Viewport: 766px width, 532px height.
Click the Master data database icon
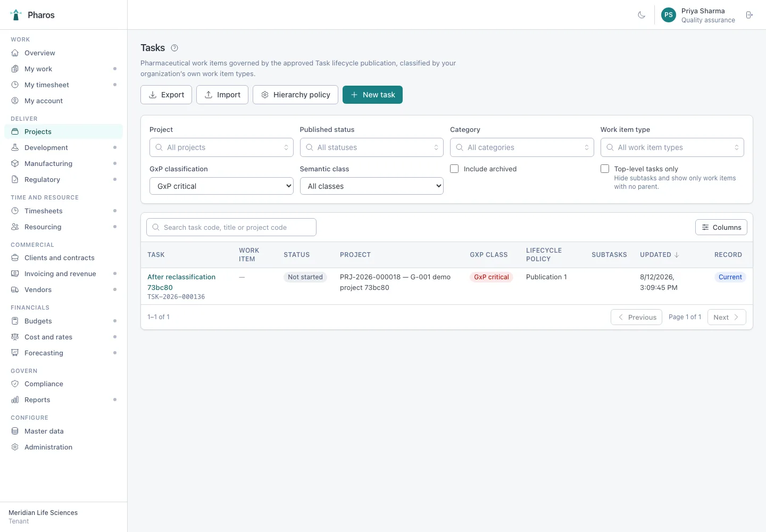pyautogui.click(x=15, y=431)
